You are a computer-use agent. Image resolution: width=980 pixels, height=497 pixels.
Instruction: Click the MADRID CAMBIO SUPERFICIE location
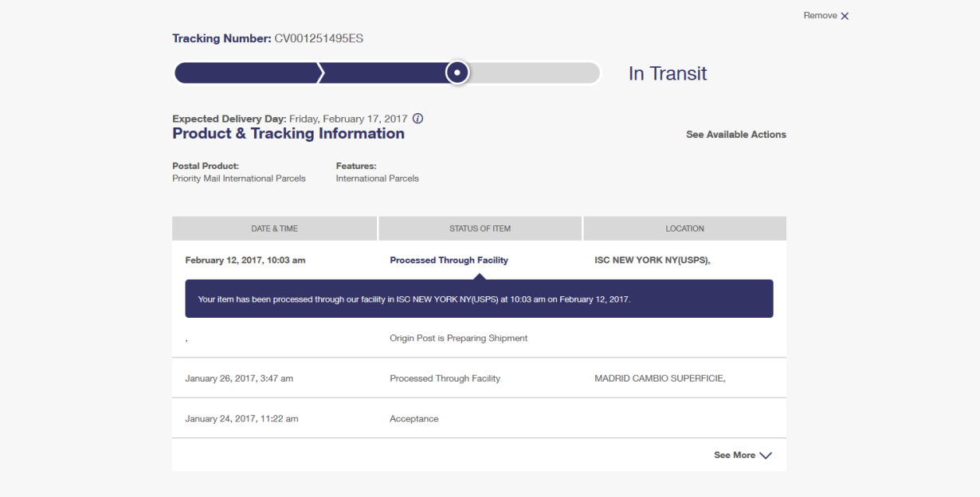tap(660, 378)
